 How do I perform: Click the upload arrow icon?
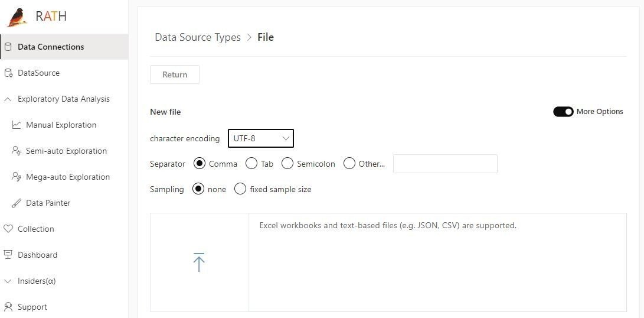click(199, 262)
